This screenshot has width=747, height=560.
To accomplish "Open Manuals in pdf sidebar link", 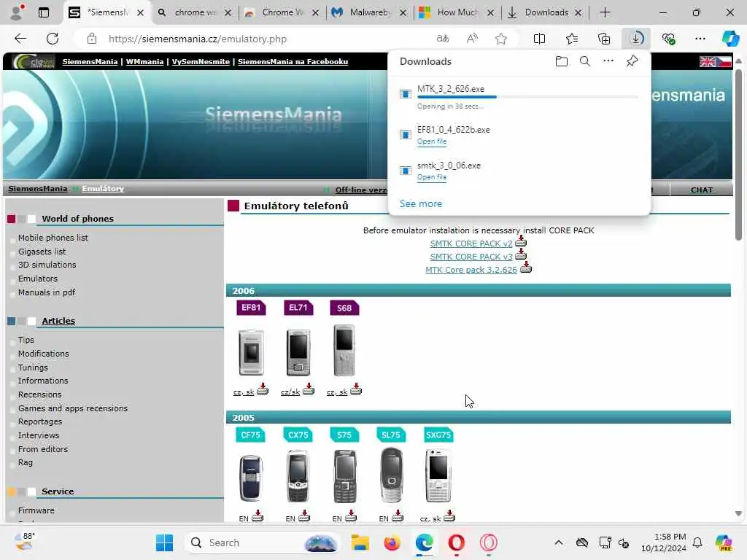I will (47, 292).
